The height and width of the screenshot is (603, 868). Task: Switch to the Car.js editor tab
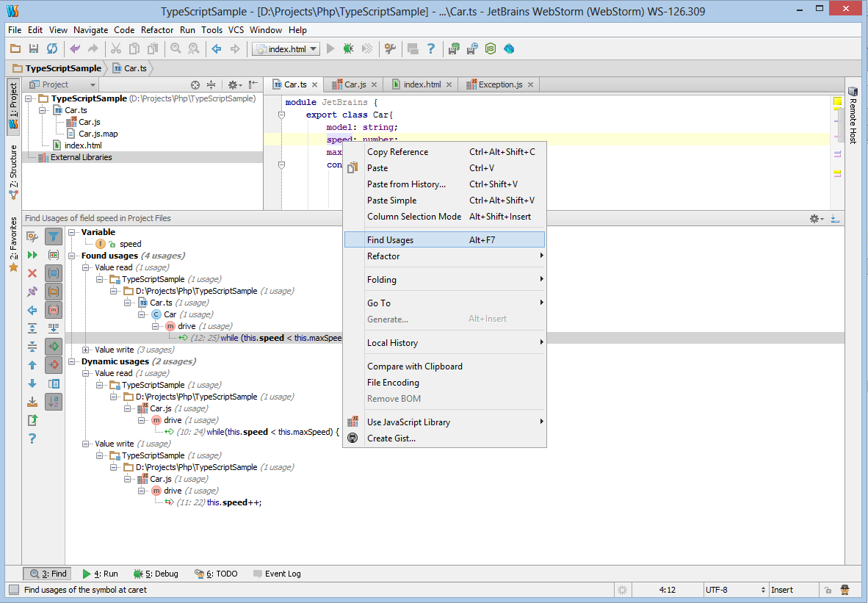tap(355, 84)
